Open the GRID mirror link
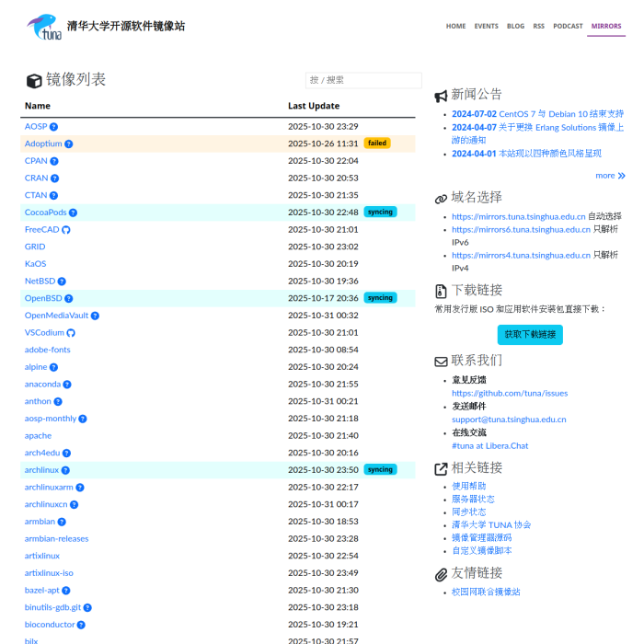This screenshot has height=644, width=644. [x=35, y=247]
